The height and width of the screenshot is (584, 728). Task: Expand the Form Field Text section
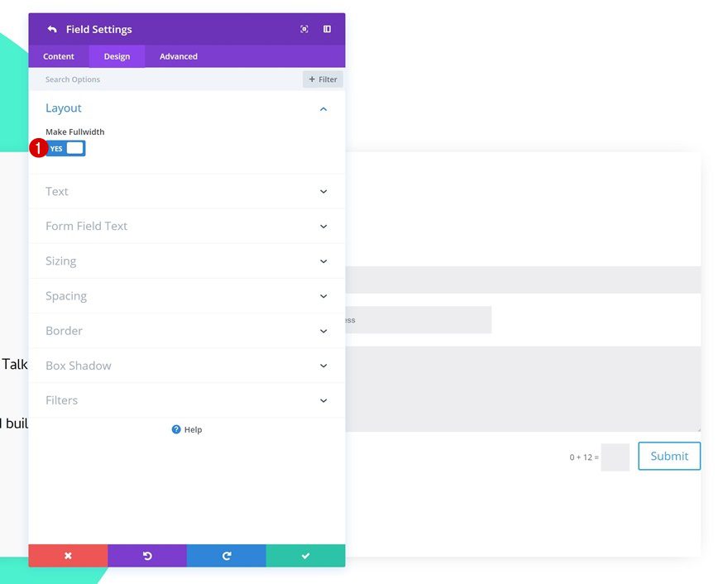323,226
